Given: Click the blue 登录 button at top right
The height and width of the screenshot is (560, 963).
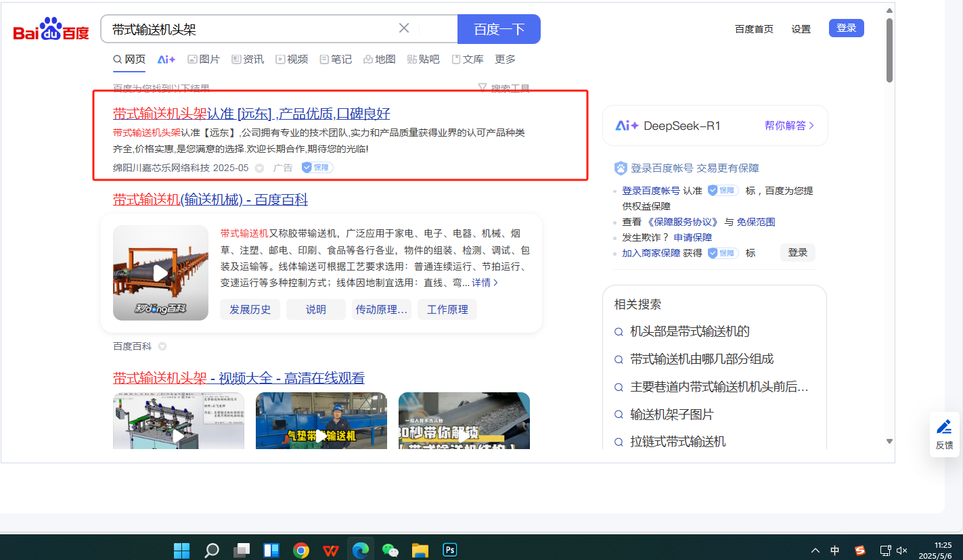Looking at the screenshot, I should click(847, 28).
